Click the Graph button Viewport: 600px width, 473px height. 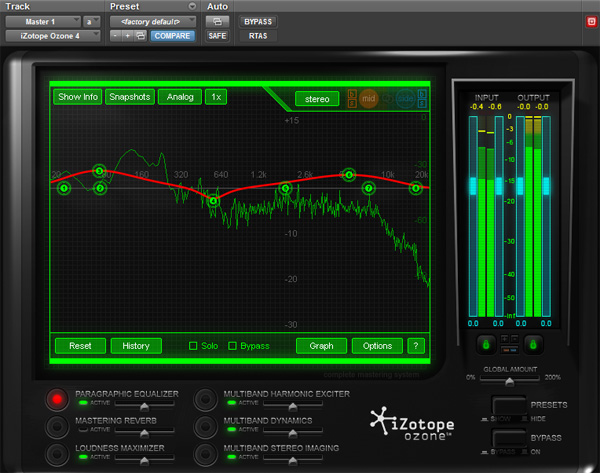tap(321, 346)
